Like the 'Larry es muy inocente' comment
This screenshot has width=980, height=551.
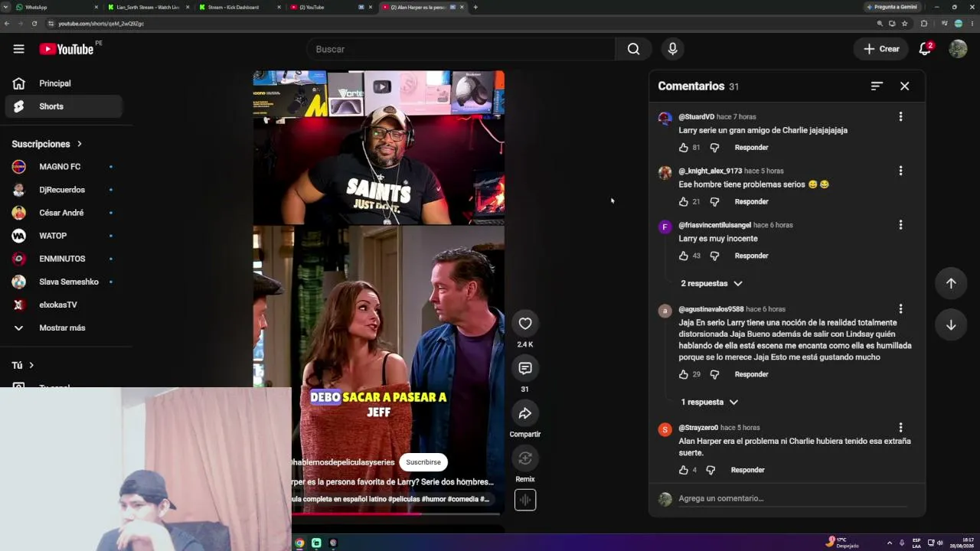pyautogui.click(x=684, y=256)
